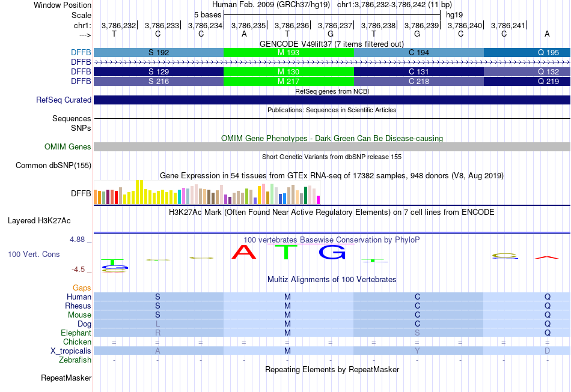571x392 pixels.
Task: Click the hg19 label beside scale bar
Action: tap(454, 15)
